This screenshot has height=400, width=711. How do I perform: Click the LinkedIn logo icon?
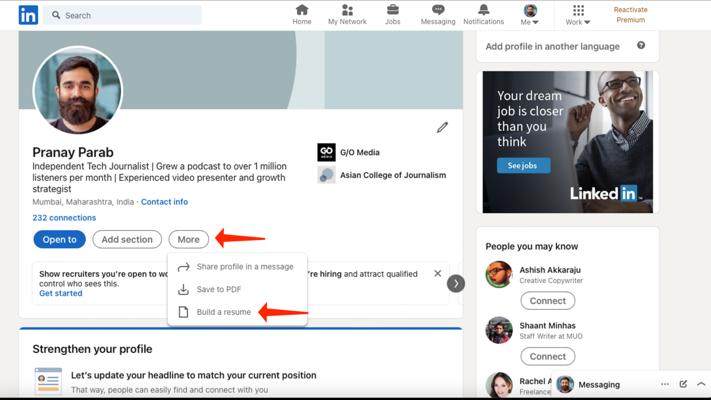coord(28,15)
